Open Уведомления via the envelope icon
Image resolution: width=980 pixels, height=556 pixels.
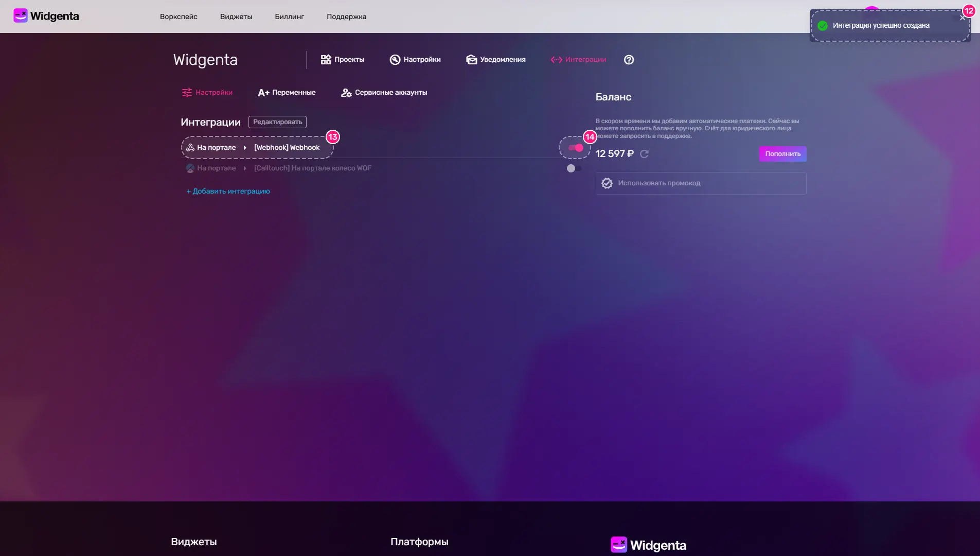pyautogui.click(x=471, y=60)
